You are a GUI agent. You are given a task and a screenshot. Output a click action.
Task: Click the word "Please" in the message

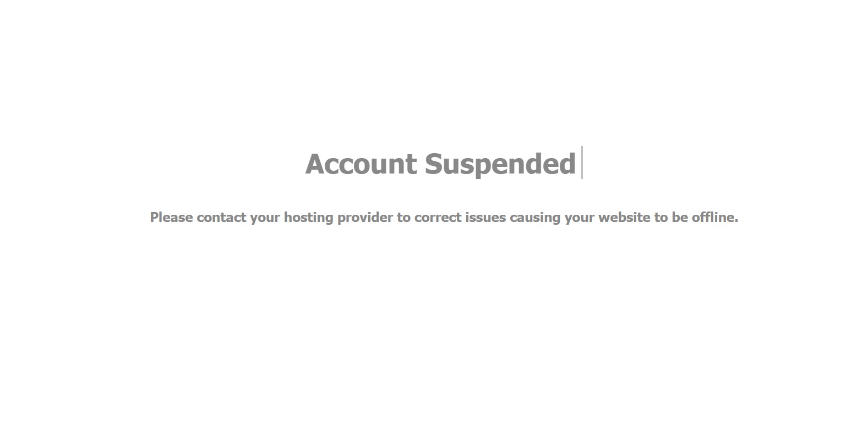point(172,217)
